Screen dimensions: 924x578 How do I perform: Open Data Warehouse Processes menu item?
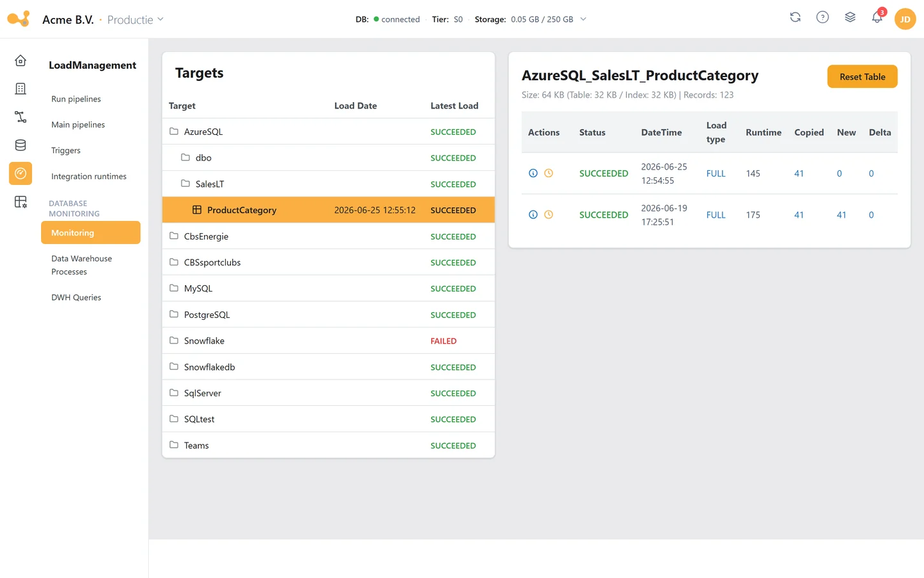90,265
